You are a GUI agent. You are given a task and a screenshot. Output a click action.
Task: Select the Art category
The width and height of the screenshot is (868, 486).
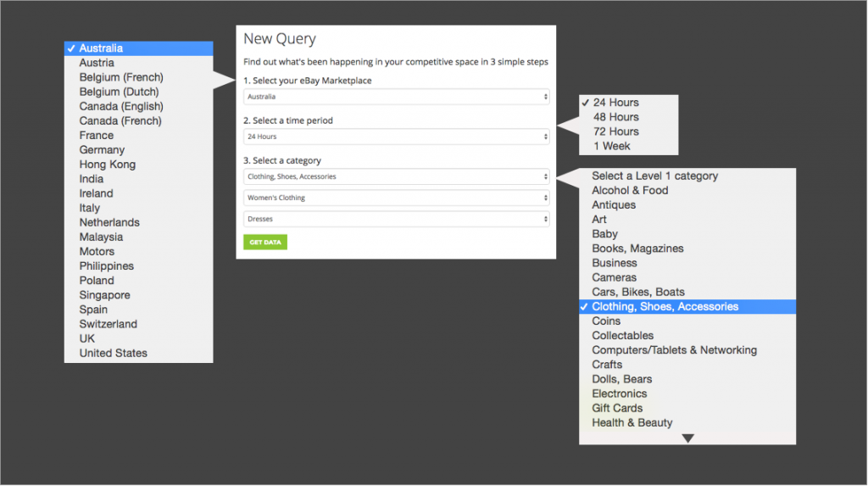(687, 220)
